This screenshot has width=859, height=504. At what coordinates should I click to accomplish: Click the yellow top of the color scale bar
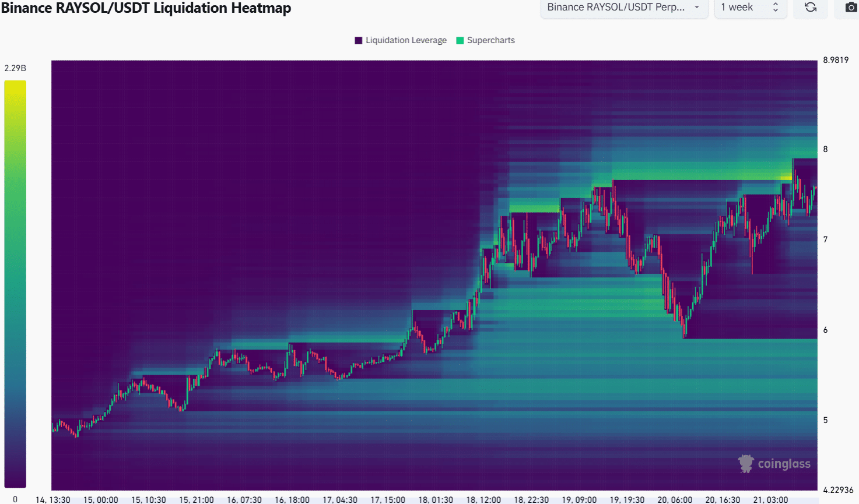(x=15, y=86)
